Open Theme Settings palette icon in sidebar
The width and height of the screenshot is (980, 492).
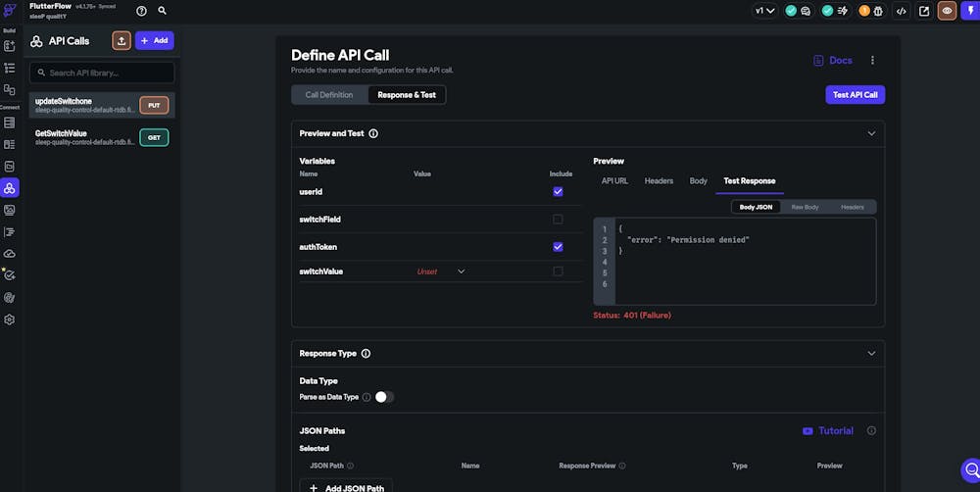(10, 298)
